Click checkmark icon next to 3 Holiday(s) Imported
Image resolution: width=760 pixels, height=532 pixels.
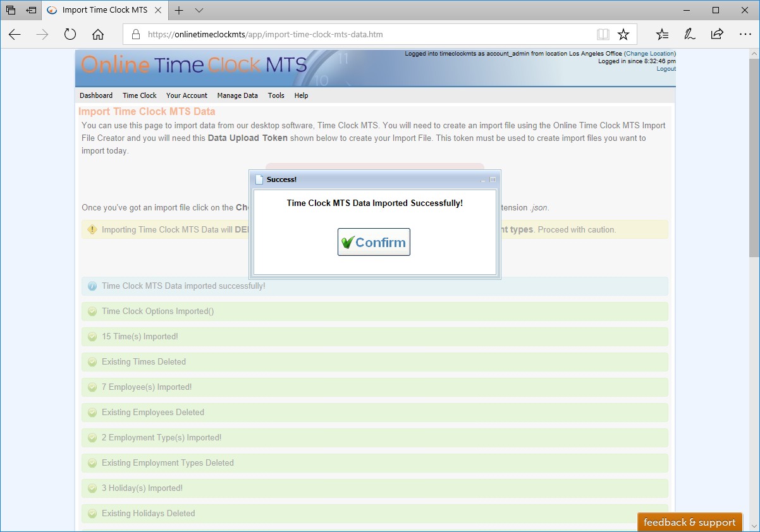tap(92, 488)
